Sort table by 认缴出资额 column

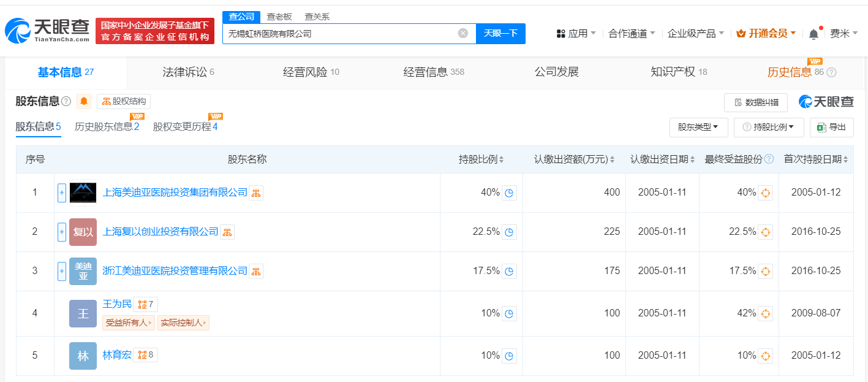point(574,159)
